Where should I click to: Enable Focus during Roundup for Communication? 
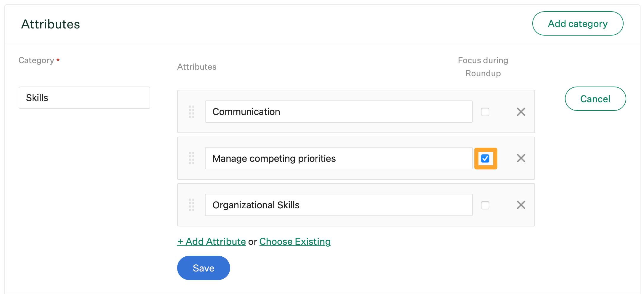485,112
